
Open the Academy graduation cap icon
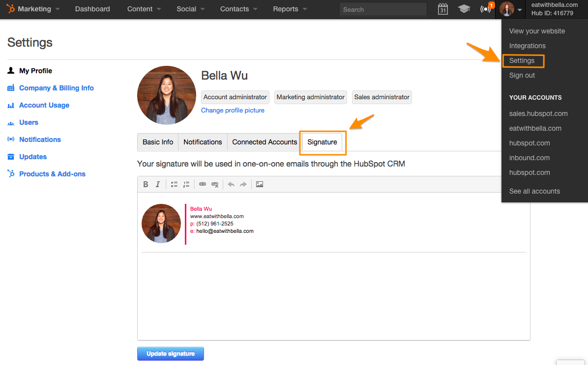(464, 9)
